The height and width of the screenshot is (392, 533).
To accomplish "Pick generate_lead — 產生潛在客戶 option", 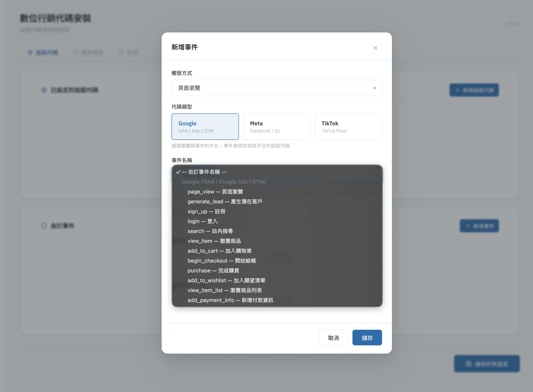I will [x=225, y=202].
